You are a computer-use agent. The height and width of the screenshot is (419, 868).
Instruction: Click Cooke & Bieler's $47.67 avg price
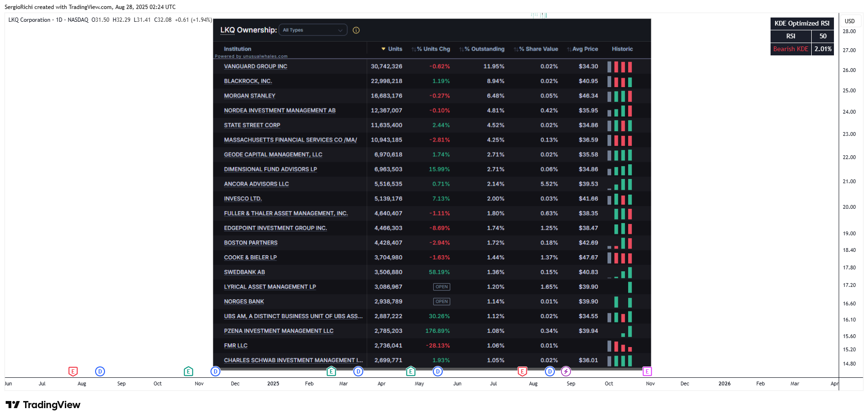coord(588,257)
